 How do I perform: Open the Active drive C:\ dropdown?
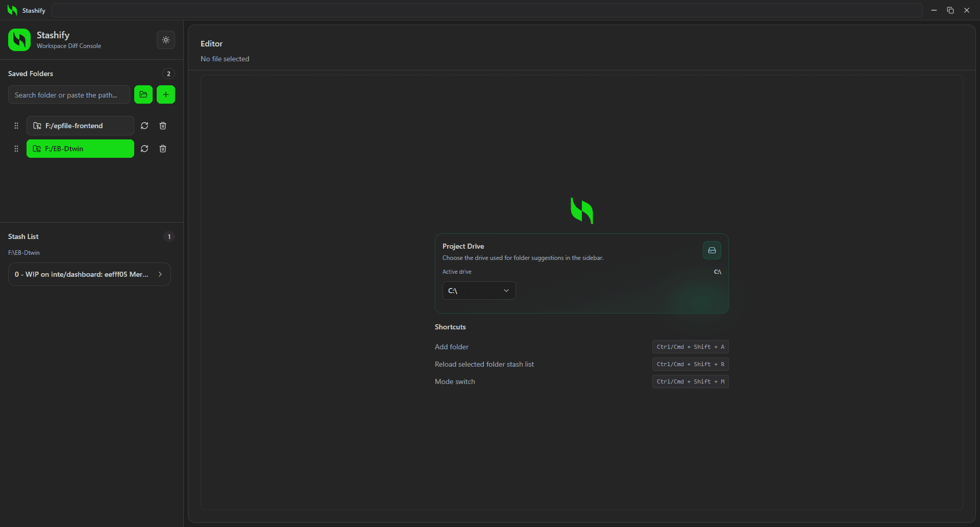coord(478,291)
